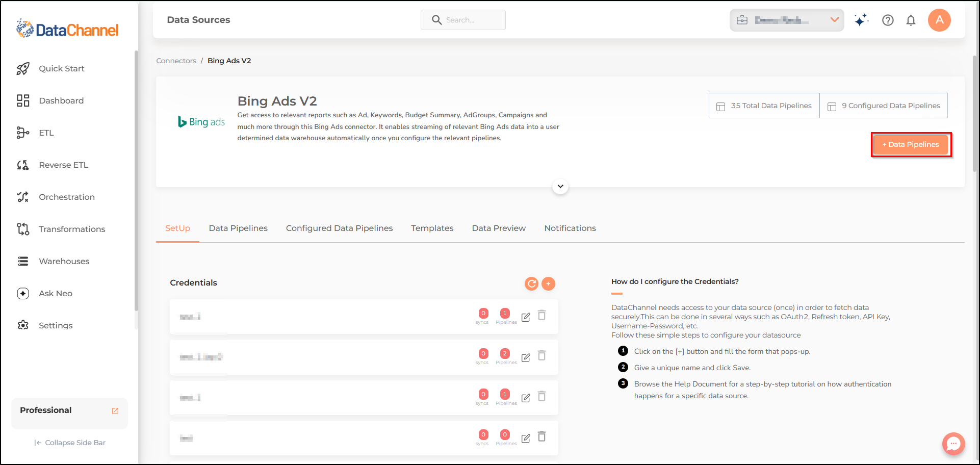The width and height of the screenshot is (980, 465).
Task: Click the Bing ads logo
Action: click(201, 122)
